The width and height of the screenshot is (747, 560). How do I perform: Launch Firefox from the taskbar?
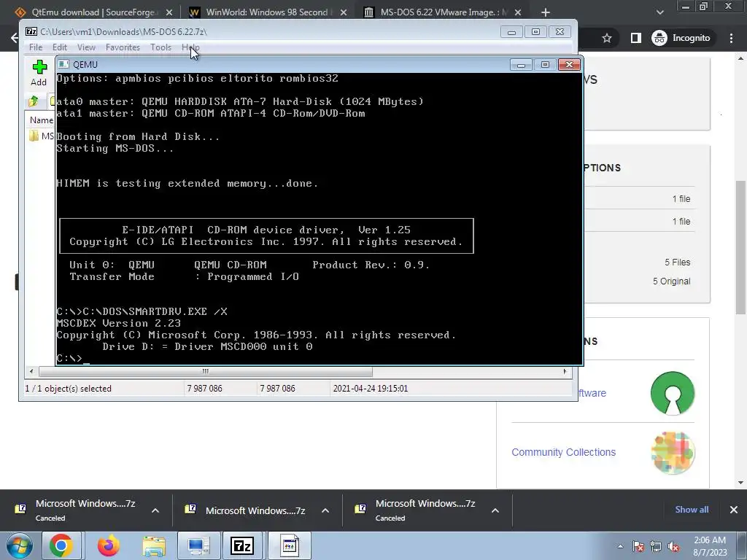108,545
